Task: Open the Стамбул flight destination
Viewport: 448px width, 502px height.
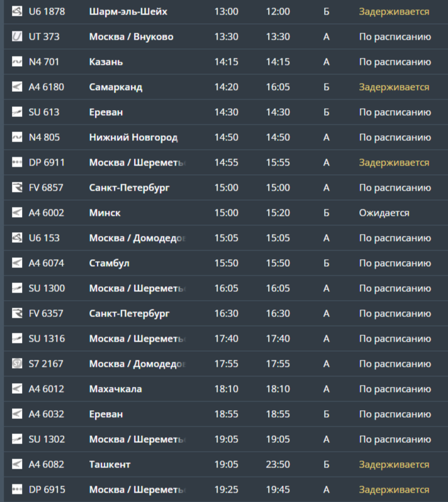Action: coord(109,263)
